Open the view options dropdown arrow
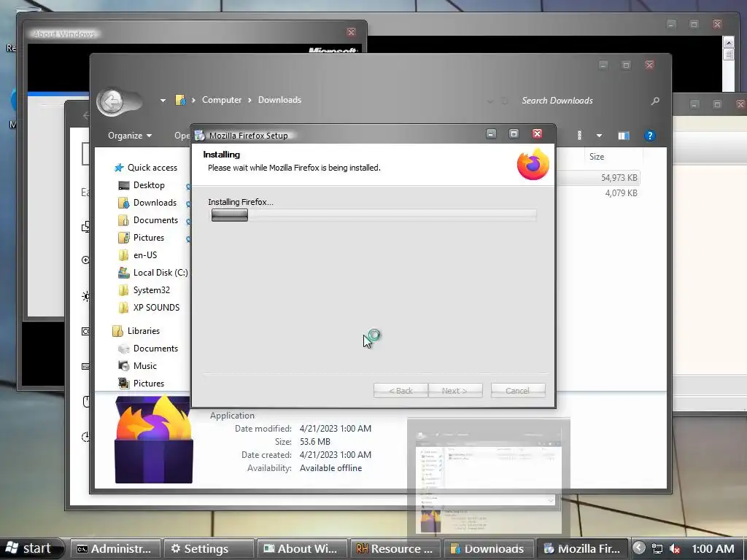 pyautogui.click(x=600, y=136)
